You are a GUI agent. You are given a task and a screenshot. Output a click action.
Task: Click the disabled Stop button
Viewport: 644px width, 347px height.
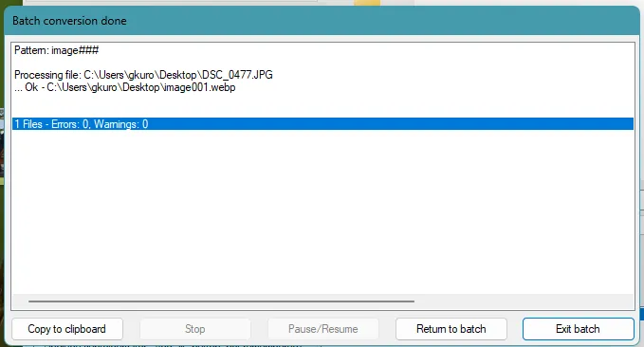(x=195, y=329)
